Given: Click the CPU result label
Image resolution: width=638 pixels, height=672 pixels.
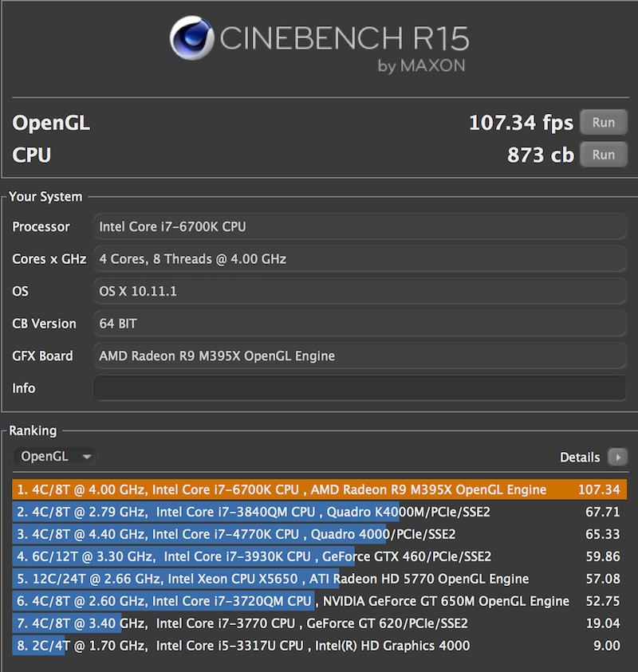Looking at the screenshot, I should coord(32,155).
